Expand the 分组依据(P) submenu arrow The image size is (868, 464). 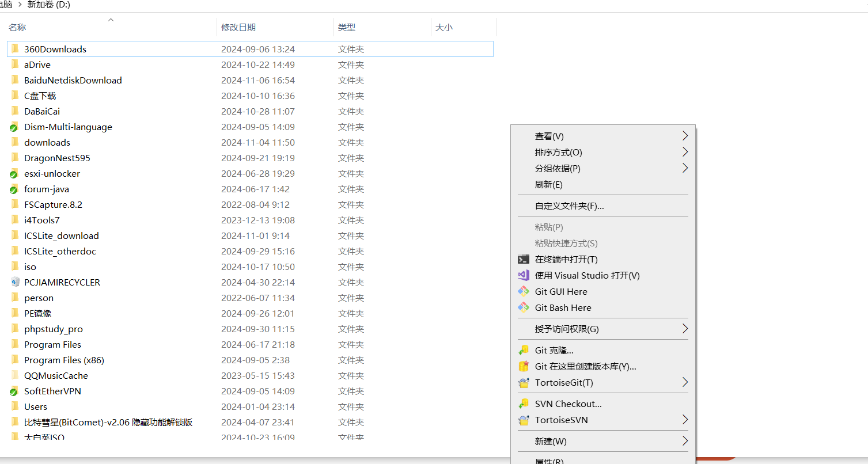(x=685, y=168)
